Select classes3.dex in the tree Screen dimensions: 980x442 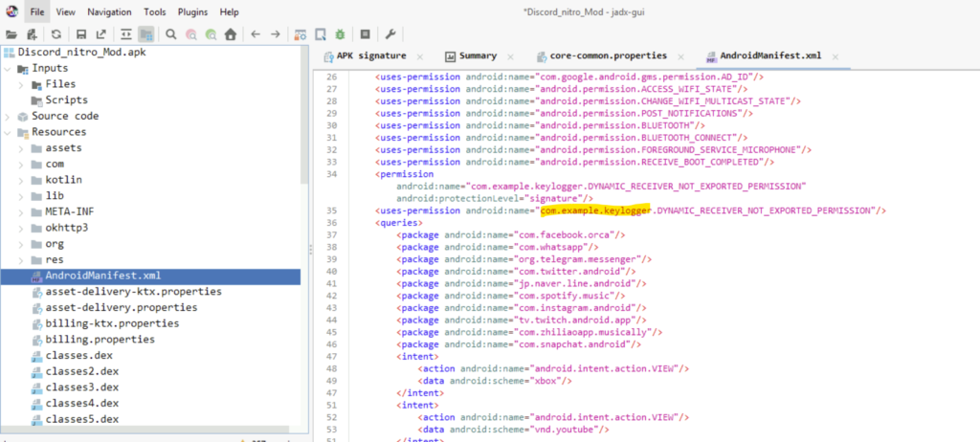click(x=81, y=387)
